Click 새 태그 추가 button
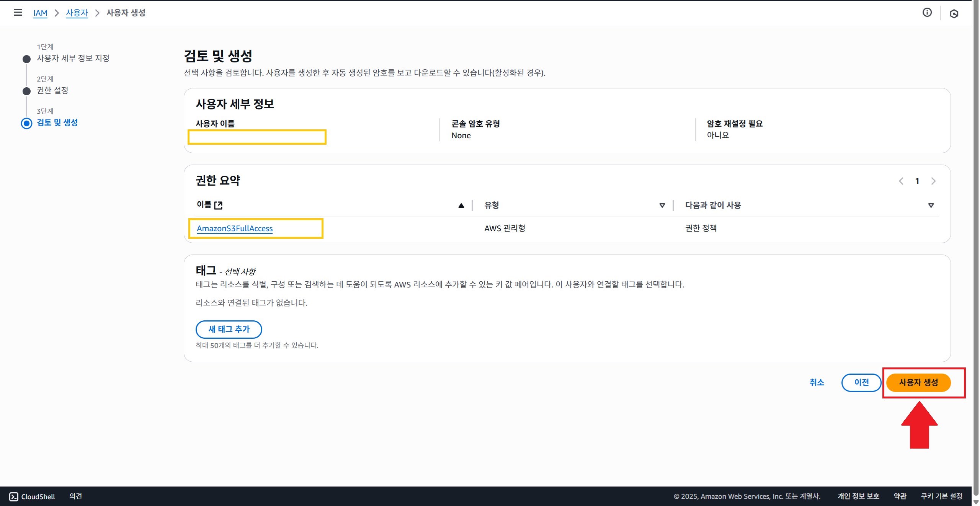Image resolution: width=980 pixels, height=506 pixels. [x=229, y=329]
